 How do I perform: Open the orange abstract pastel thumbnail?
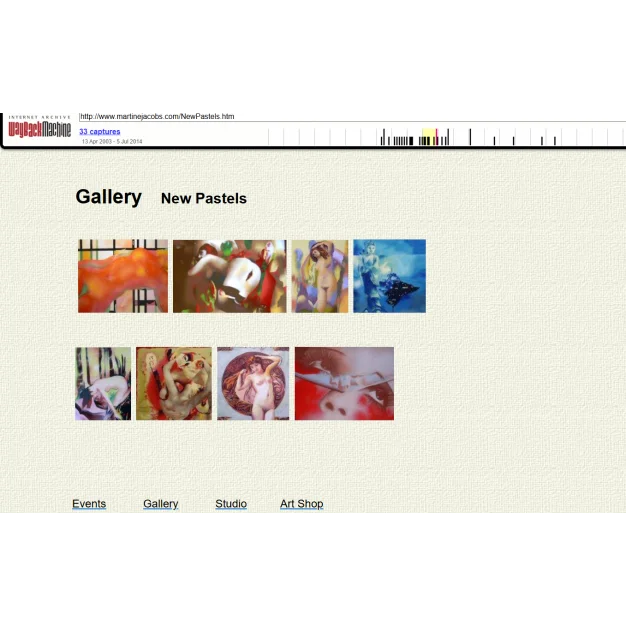click(x=123, y=276)
